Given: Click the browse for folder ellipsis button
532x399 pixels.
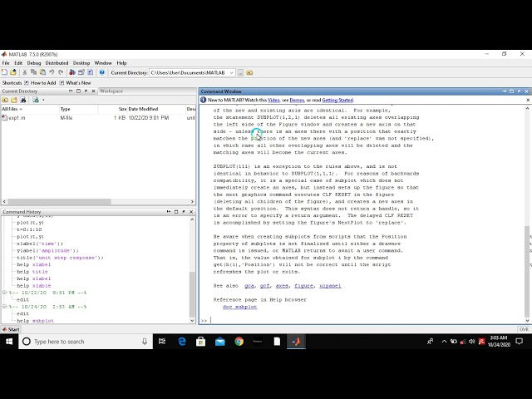Looking at the screenshot, I should pos(240,72).
